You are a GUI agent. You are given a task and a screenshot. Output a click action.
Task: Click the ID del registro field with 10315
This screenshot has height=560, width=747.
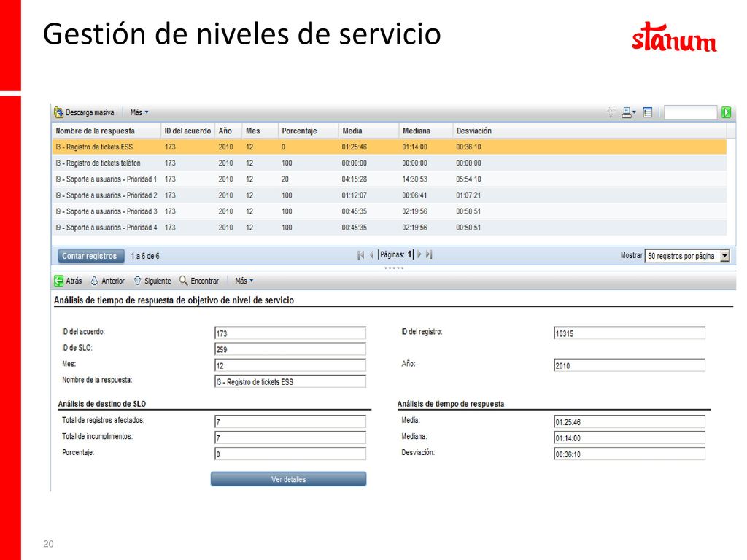click(630, 332)
